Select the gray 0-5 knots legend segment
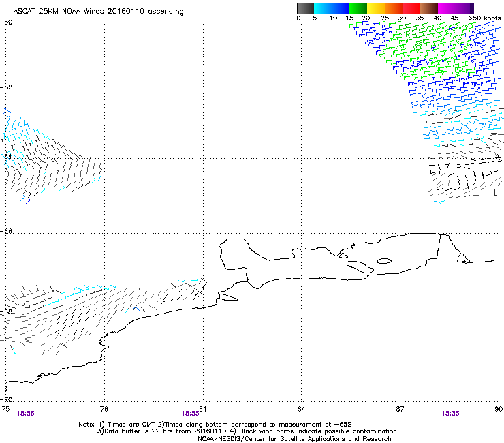 pos(305,8)
